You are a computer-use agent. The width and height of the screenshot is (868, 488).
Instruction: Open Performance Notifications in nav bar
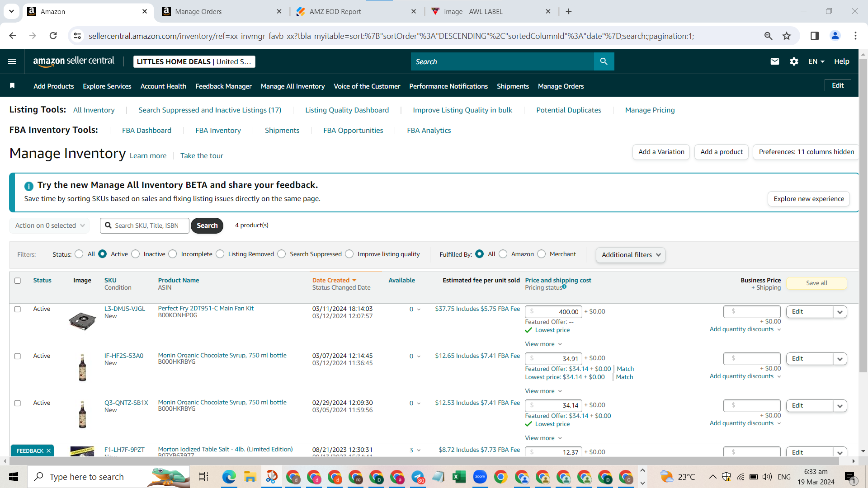coord(448,86)
